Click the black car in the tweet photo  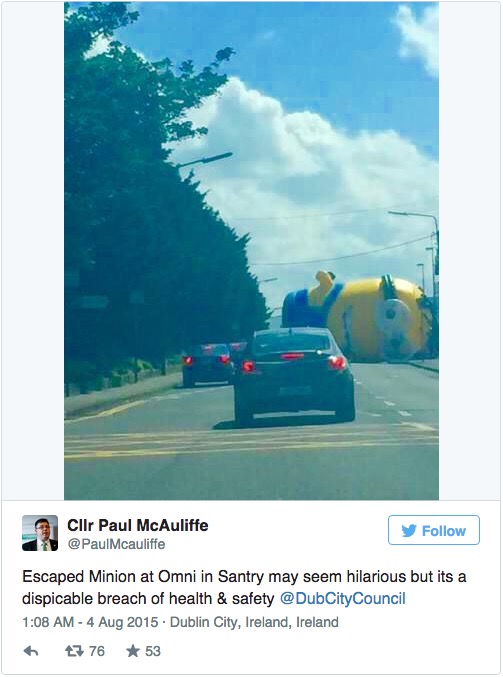[x=294, y=375]
